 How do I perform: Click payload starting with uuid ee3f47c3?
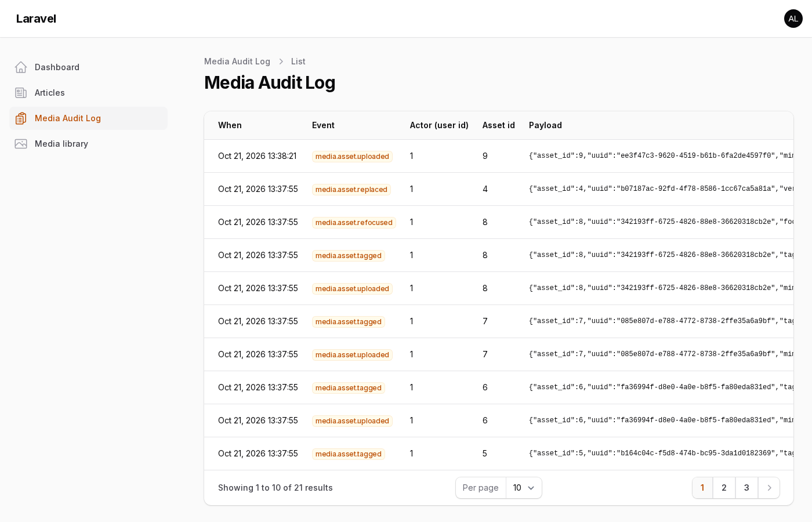tap(661, 156)
